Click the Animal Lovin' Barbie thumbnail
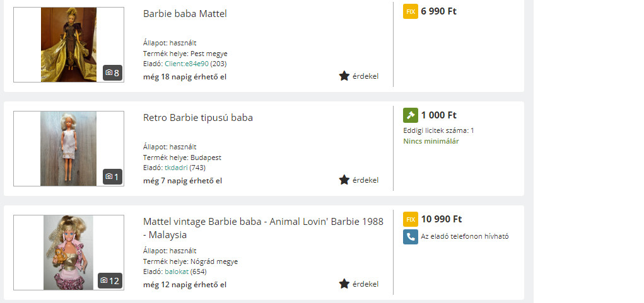Screen dimensions: 644x303 (68, 252)
